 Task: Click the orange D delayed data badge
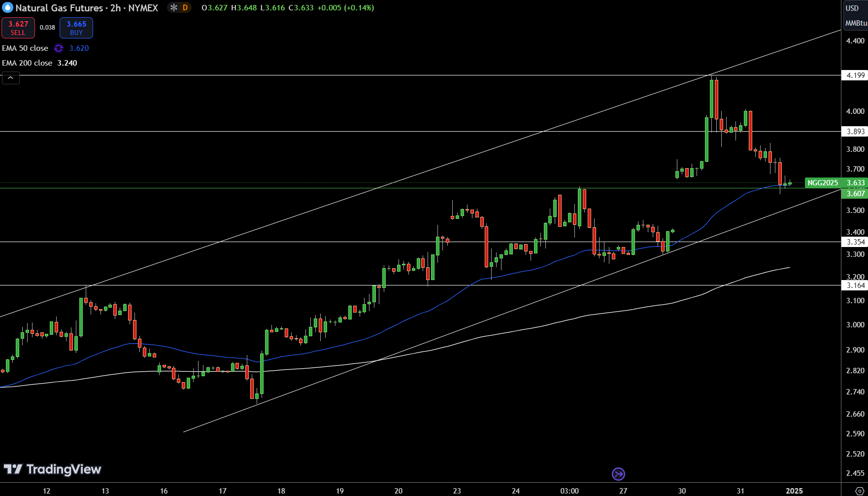coord(185,8)
